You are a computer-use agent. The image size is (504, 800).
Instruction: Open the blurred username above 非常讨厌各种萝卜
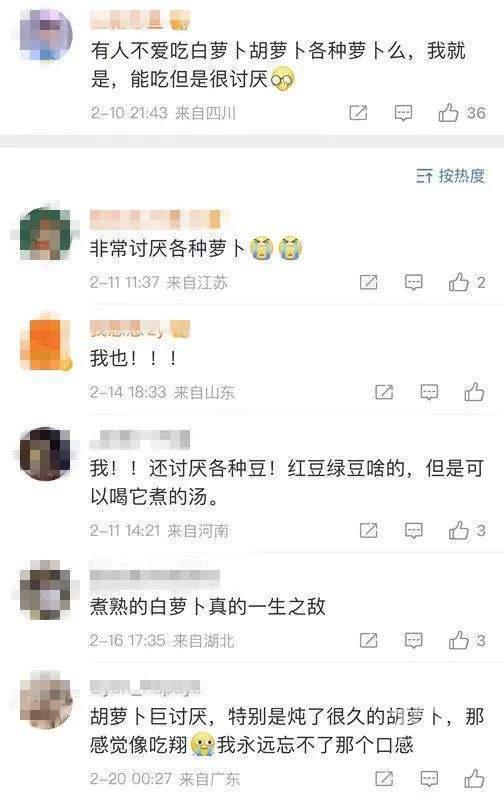[155, 219]
